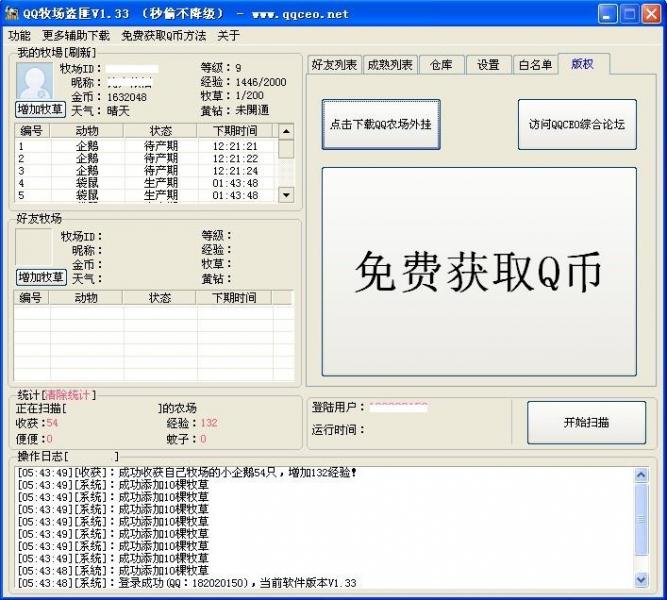Click the 访问QQCEO综合论坛 button
Viewport: 667px width, 600px height.
point(577,124)
